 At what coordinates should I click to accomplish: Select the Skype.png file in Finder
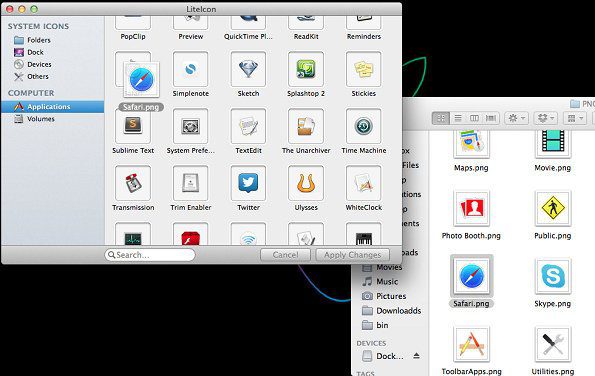[553, 276]
